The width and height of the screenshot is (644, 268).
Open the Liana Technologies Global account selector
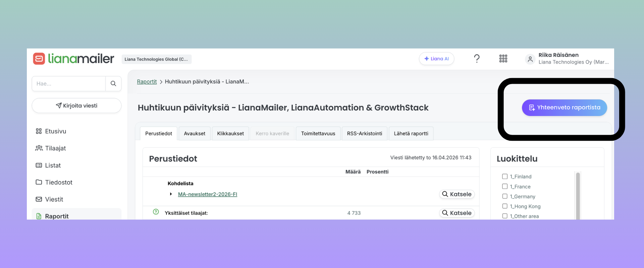click(x=156, y=59)
